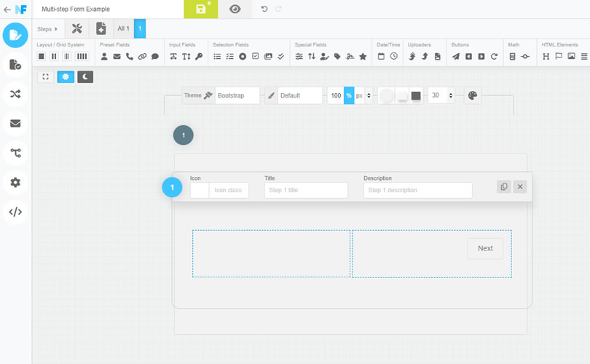Add an HTML heading element
Image resolution: width=590 pixels, height=364 pixels.
[x=546, y=56]
